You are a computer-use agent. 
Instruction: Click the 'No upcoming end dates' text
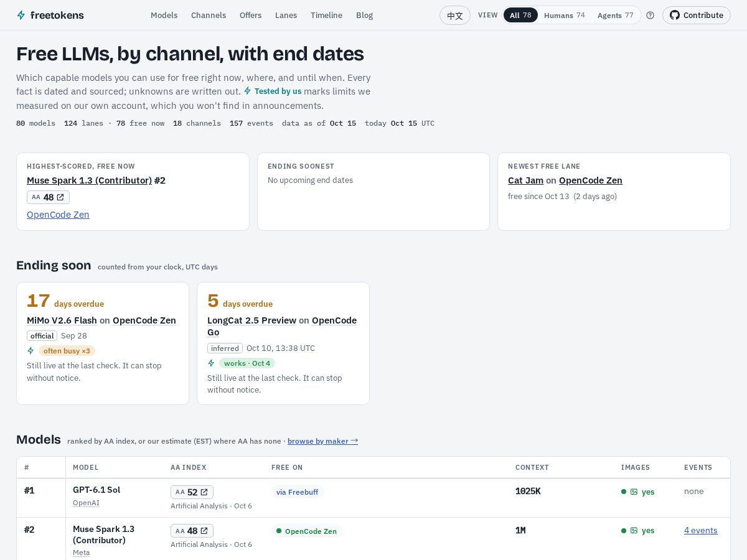310,180
